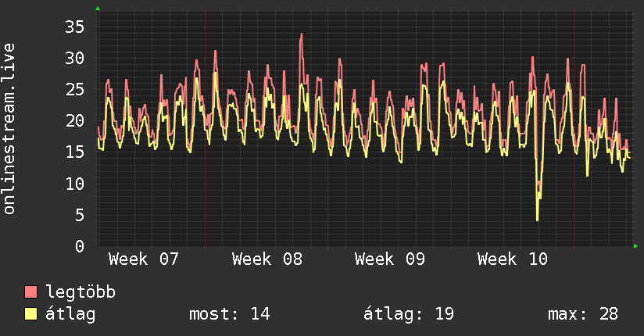
Task: Click the 35 y-axis tick label
Action: [74, 27]
